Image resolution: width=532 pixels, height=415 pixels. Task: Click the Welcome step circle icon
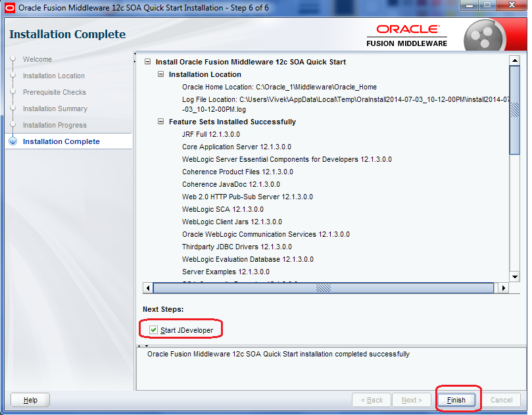[x=14, y=59]
